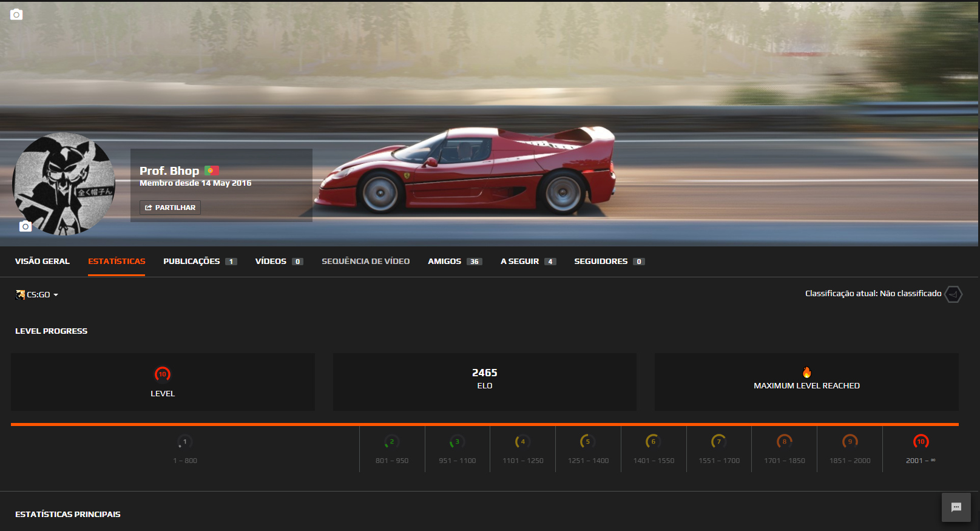This screenshot has height=531, width=980.
Task: Click the '1101 – 1250' ELO range
Action: (523, 461)
